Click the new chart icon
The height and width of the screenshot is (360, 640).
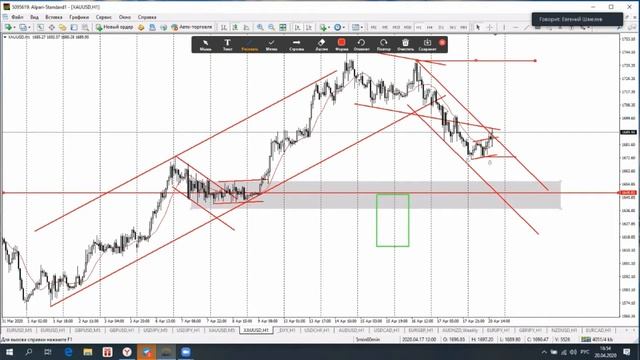tap(8, 27)
